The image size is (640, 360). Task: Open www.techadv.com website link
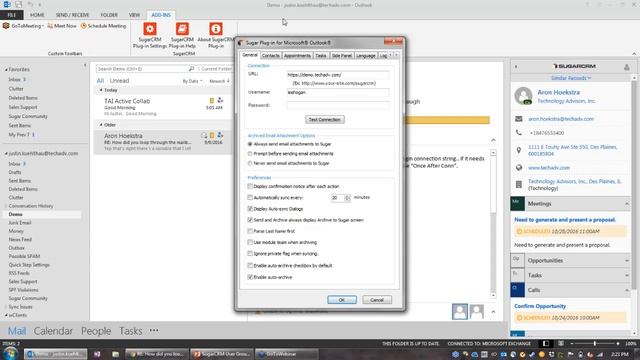pyautogui.click(x=549, y=168)
